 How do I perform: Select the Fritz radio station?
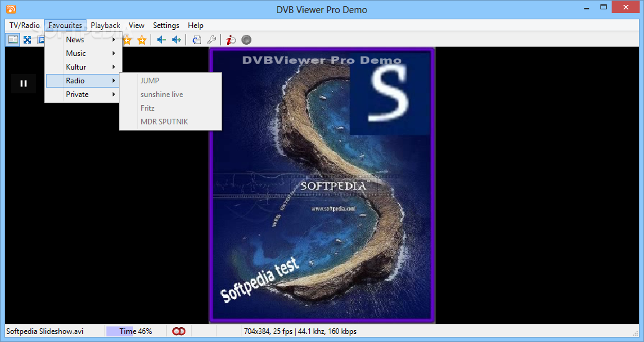[170, 108]
